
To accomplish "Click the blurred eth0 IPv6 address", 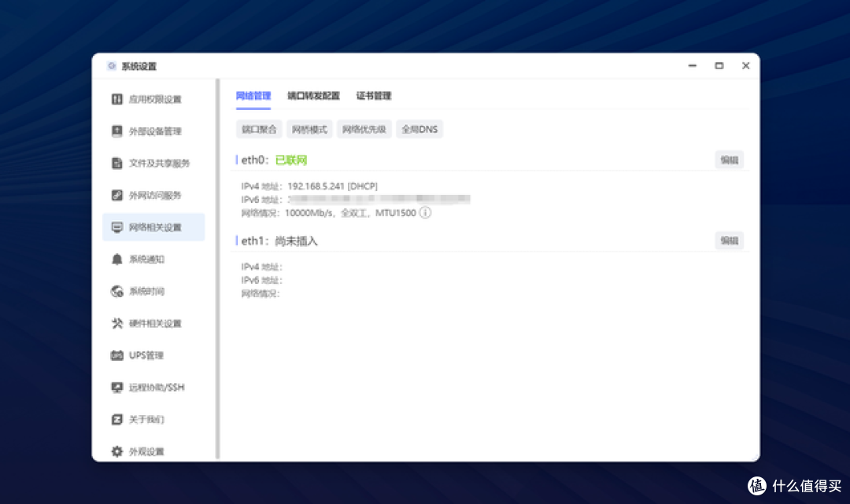I will coord(379,199).
